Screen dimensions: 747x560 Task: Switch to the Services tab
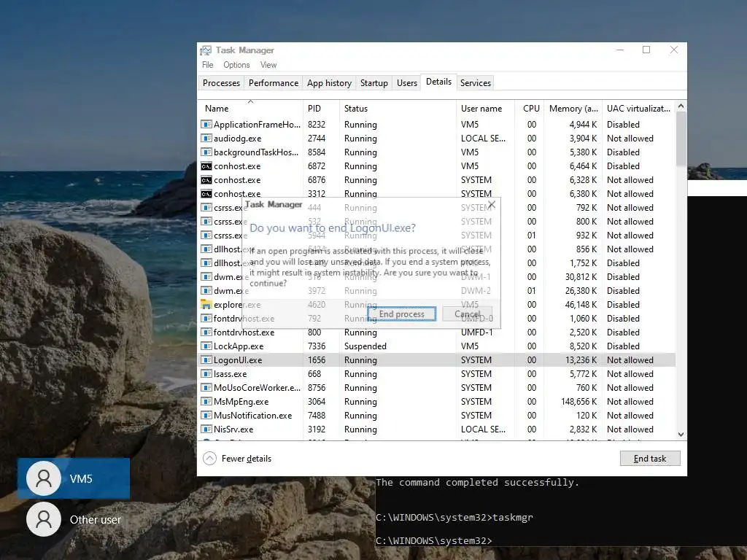[x=476, y=83]
